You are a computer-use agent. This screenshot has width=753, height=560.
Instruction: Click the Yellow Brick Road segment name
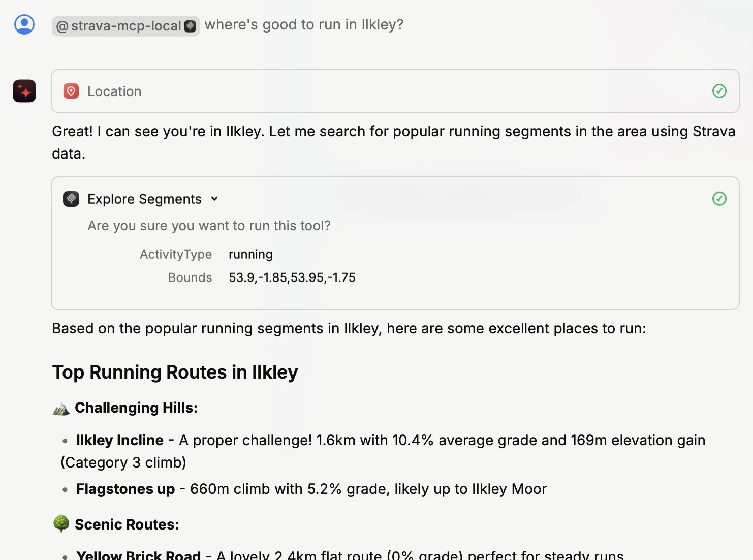point(139,555)
